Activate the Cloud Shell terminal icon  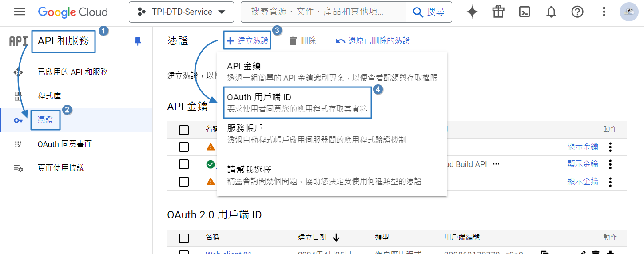(x=525, y=12)
